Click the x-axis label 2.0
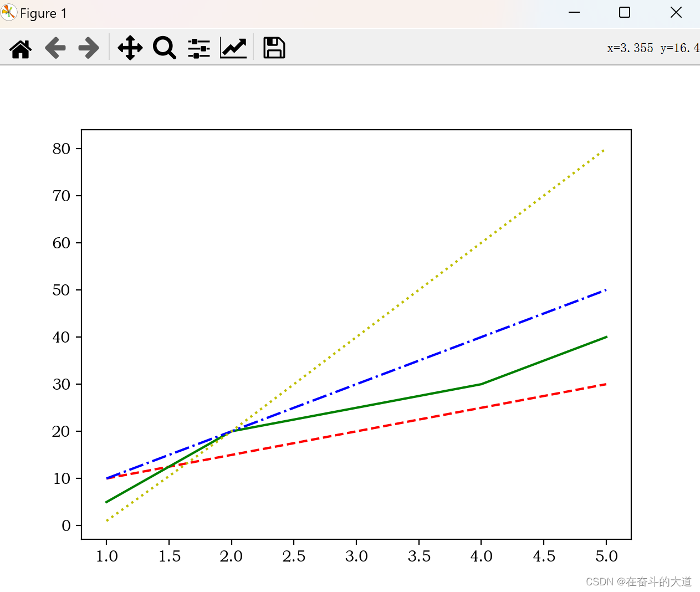Image resolution: width=700 pixels, height=592 pixels. (231, 556)
